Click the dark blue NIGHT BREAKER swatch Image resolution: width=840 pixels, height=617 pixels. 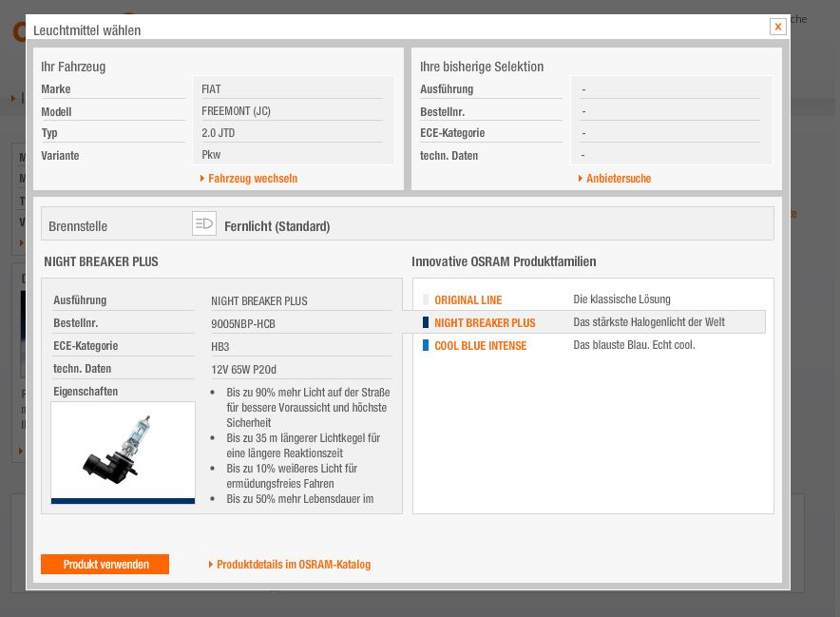tap(426, 323)
